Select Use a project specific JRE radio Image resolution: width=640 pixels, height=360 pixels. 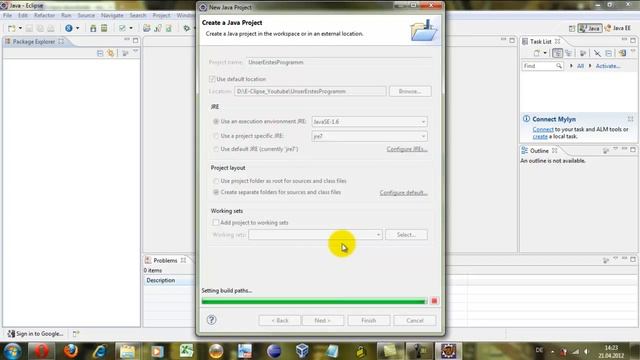point(216,136)
